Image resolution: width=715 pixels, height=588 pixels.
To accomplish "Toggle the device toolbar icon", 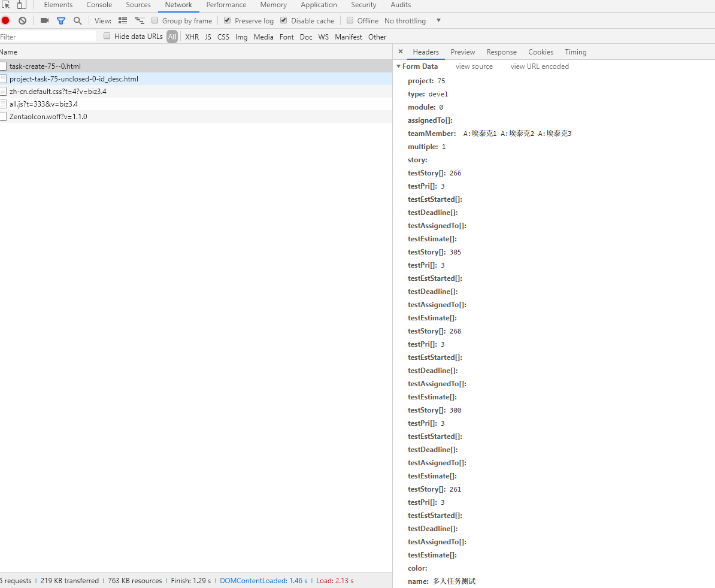I will [22, 5].
